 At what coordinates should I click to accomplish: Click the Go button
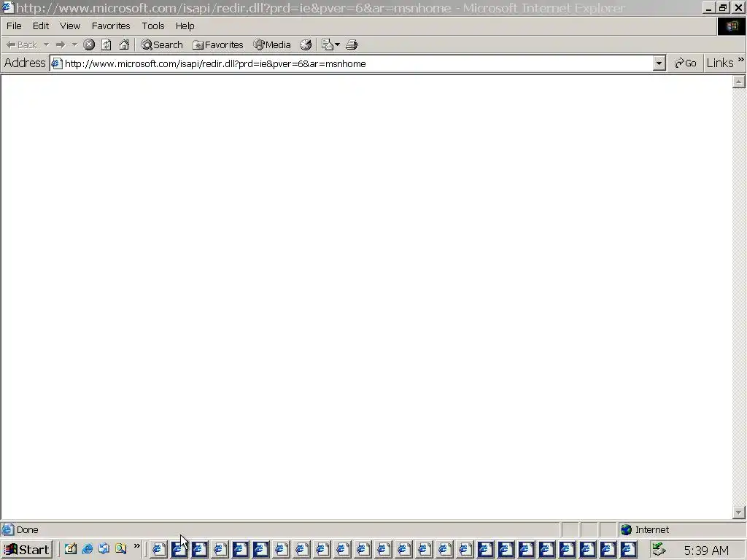(x=686, y=63)
